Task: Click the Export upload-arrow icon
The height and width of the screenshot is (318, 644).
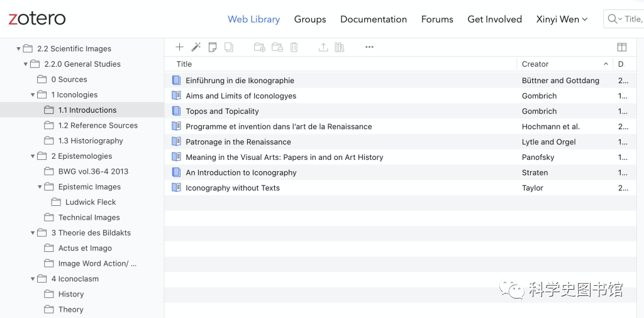Action: 323,47
